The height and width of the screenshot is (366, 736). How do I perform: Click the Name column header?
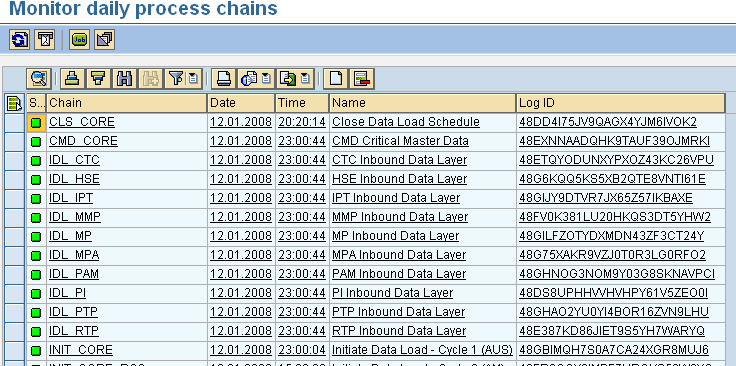click(x=423, y=103)
